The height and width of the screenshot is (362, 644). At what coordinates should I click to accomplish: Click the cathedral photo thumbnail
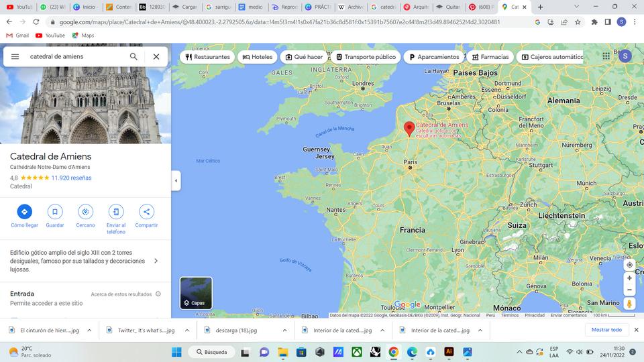pos(85,105)
